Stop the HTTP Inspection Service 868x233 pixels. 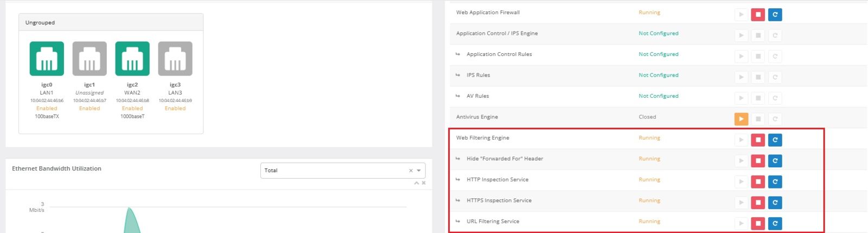point(758,182)
